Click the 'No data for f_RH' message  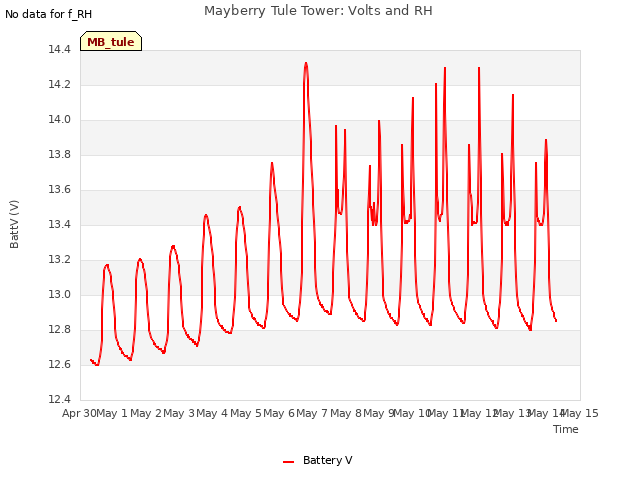48,14
